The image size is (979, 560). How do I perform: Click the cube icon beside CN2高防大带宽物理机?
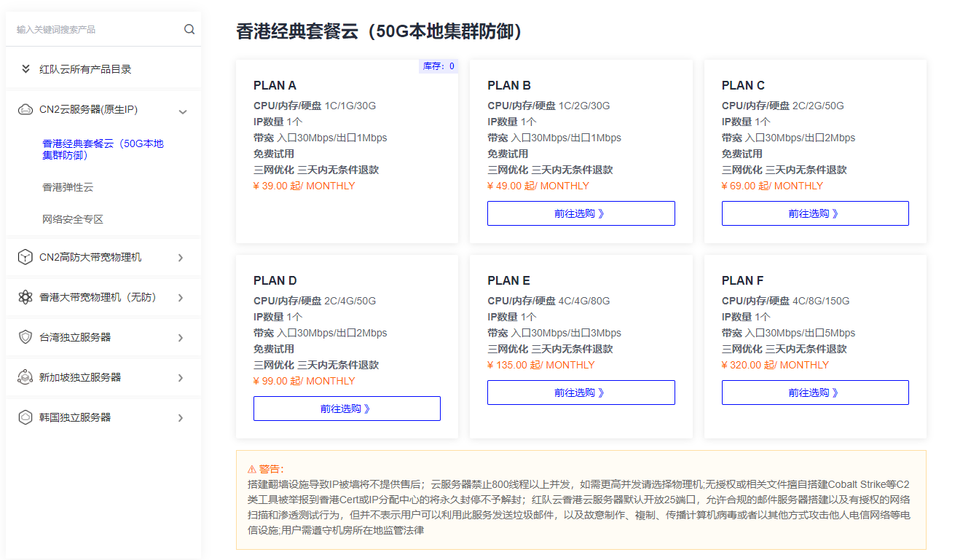(25, 257)
